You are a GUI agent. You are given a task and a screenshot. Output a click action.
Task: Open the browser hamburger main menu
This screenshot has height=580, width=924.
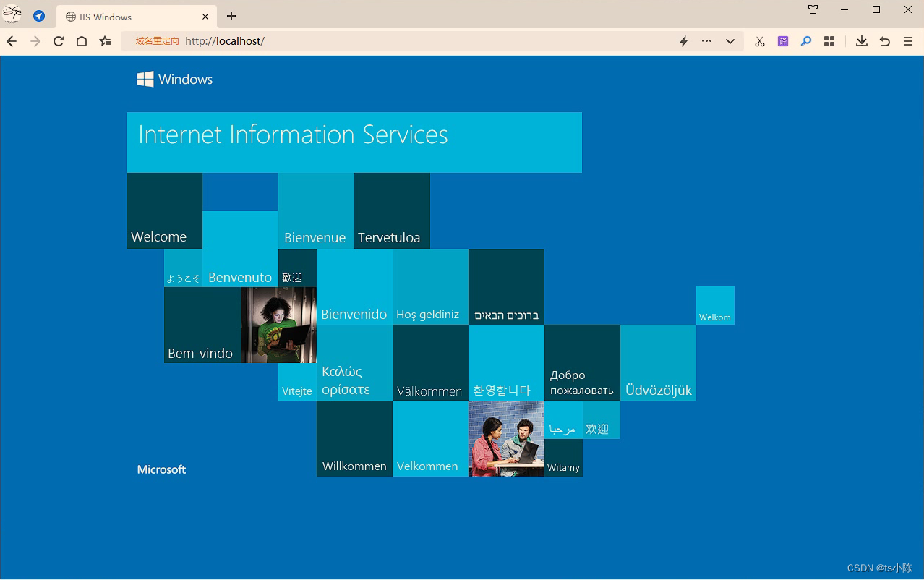point(908,41)
